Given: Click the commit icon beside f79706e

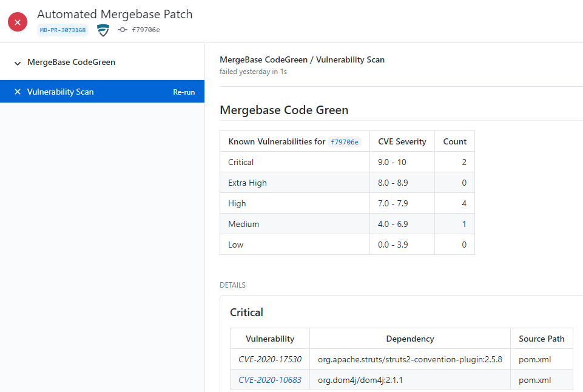Looking at the screenshot, I should pos(123,30).
